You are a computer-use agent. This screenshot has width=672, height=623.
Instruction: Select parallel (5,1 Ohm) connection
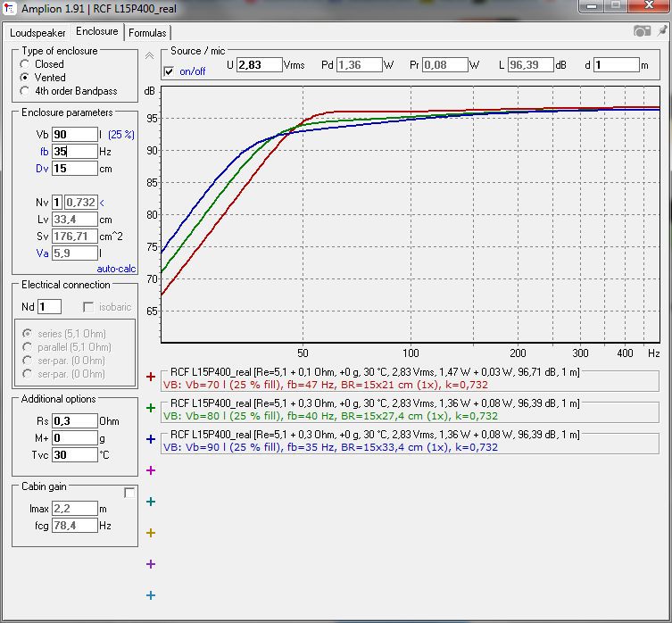[27, 346]
